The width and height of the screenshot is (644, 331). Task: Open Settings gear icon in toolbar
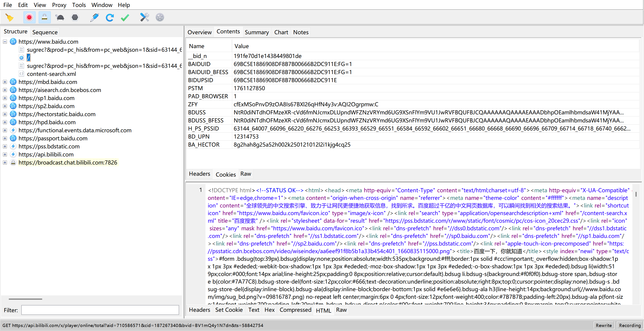160,17
